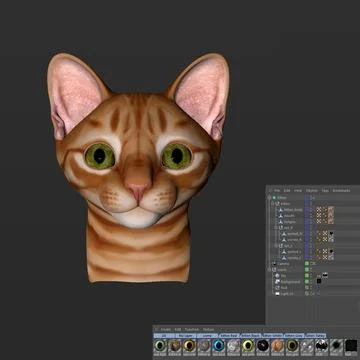Select the blue eye material sphere
The height and width of the screenshot is (360, 360).
[x=219, y=346]
